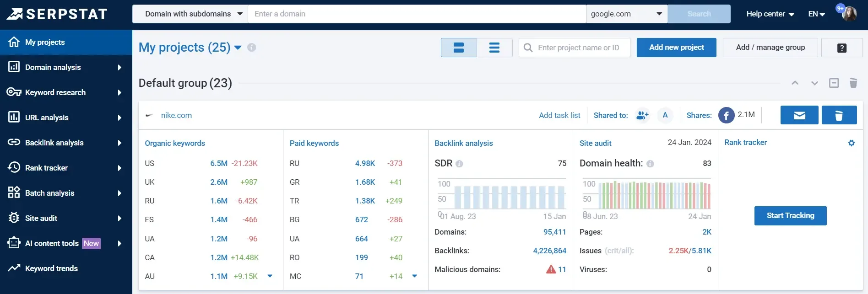
Task: Click the Serpstat logo
Action: (57, 14)
